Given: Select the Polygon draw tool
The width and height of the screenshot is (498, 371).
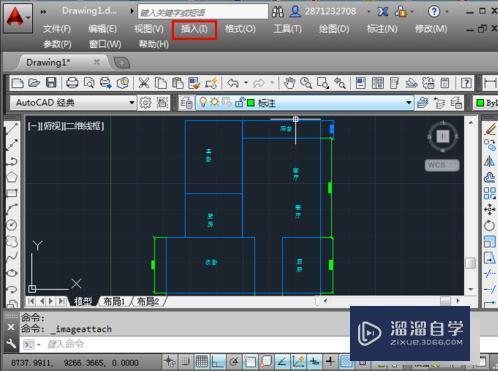Looking at the screenshot, I should click(x=12, y=177).
